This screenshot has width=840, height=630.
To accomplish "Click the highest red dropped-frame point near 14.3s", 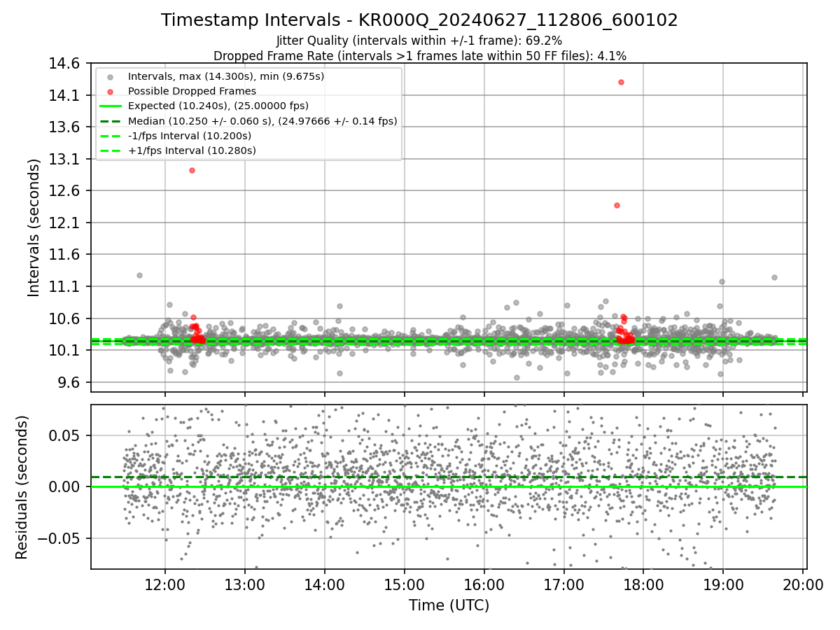I will pos(621,82).
